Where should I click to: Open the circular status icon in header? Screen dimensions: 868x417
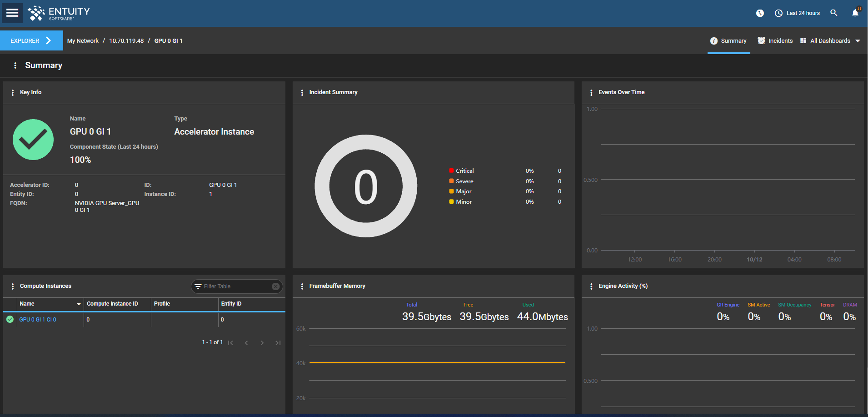point(760,13)
